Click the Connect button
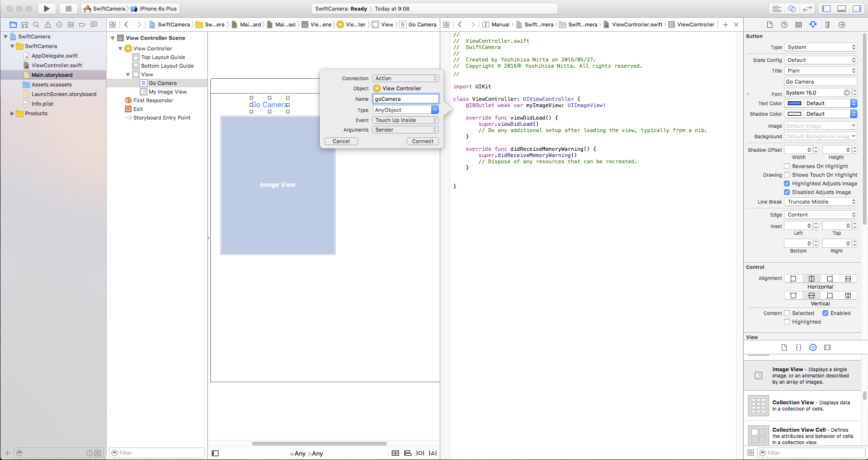Image resolution: width=868 pixels, height=460 pixels. tap(422, 141)
